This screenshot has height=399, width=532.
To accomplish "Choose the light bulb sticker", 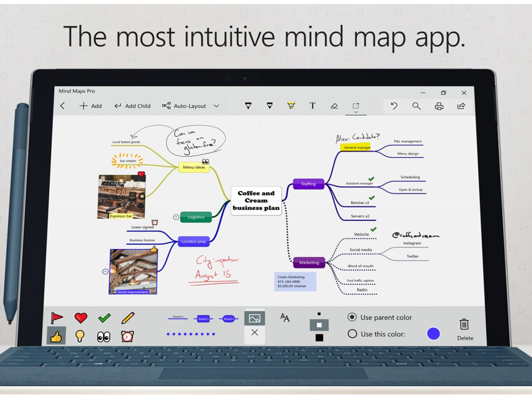I will tap(80, 336).
